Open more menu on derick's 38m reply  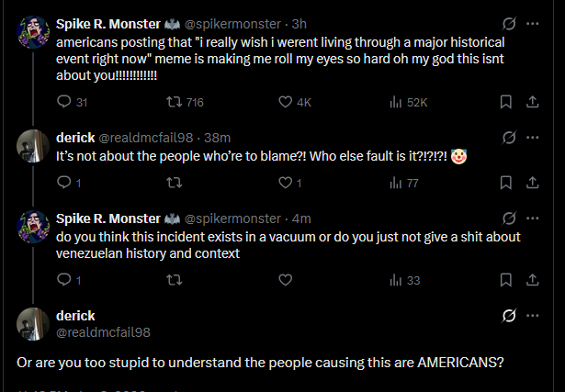[x=532, y=139]
